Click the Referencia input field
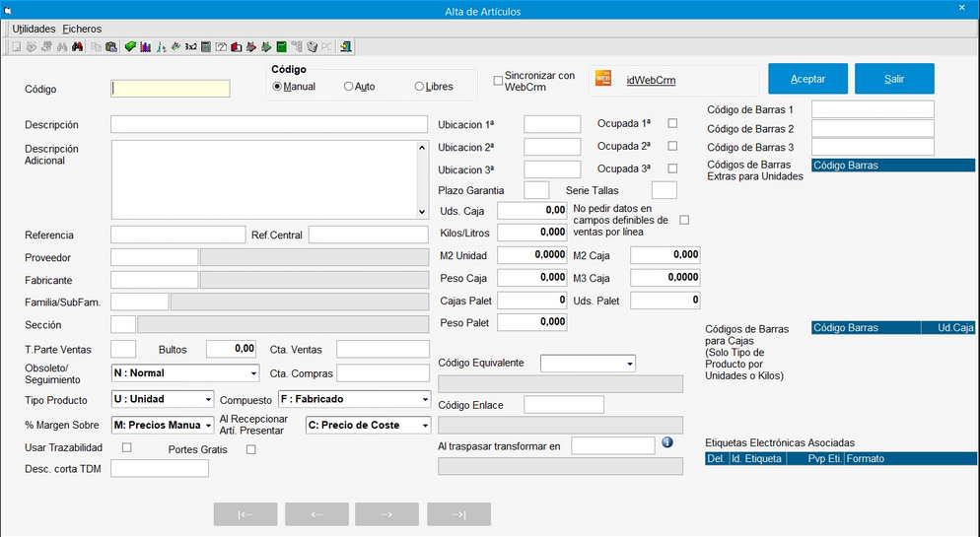The image size is (980, 537). pos(178,235)
